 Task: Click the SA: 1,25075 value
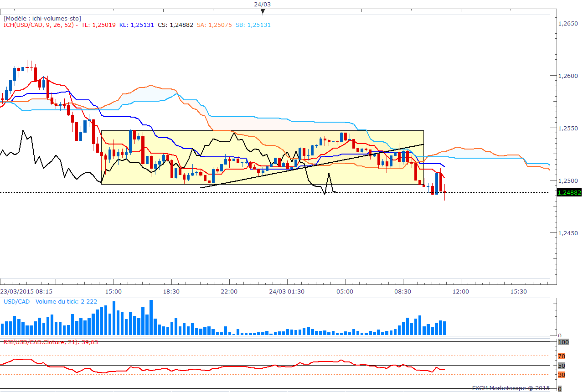[214, 25]
